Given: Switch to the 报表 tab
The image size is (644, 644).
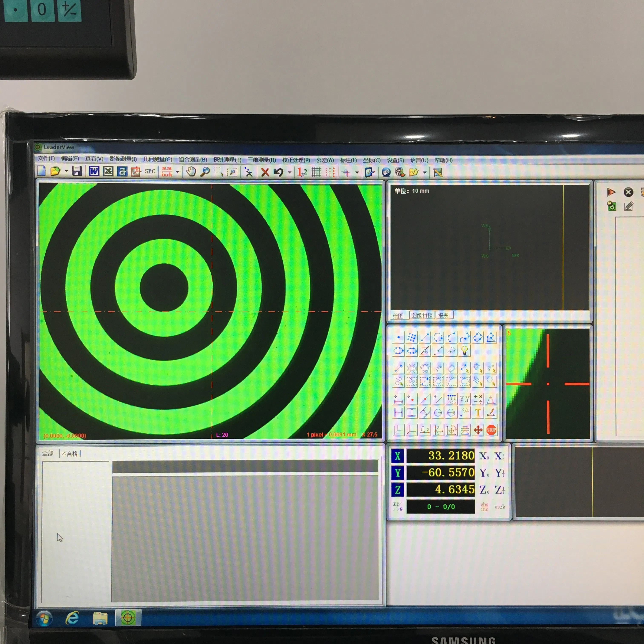Looking at the screenshot, I should (443, 315).
